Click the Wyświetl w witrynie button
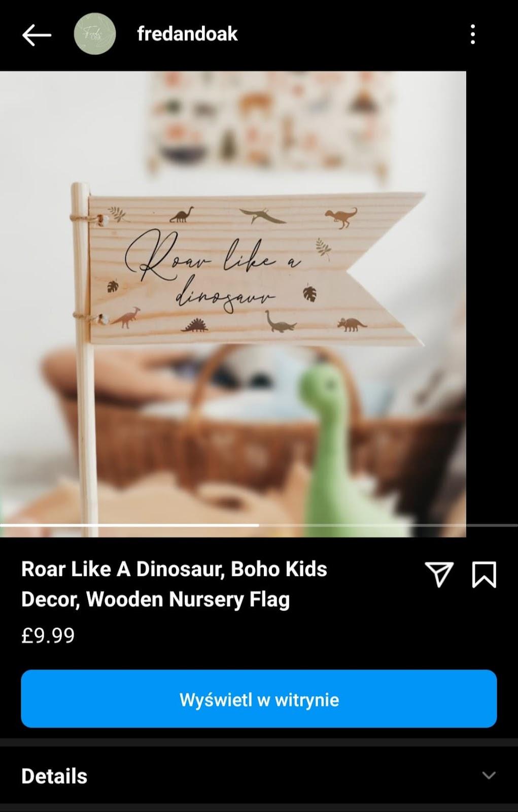Screen dimensions: 518x812 (x=259, y=699)
